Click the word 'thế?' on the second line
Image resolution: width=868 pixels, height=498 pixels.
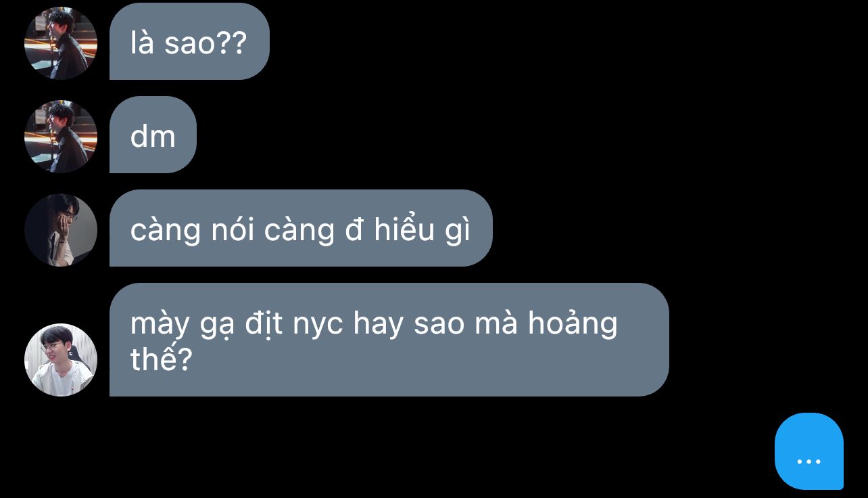(x=162, y=359)
